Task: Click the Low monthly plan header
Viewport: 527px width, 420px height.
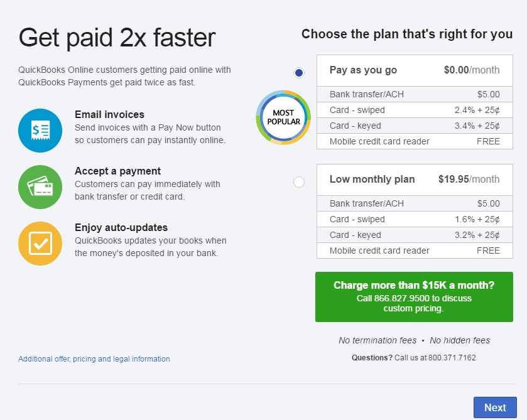Action: click(414, 180)
